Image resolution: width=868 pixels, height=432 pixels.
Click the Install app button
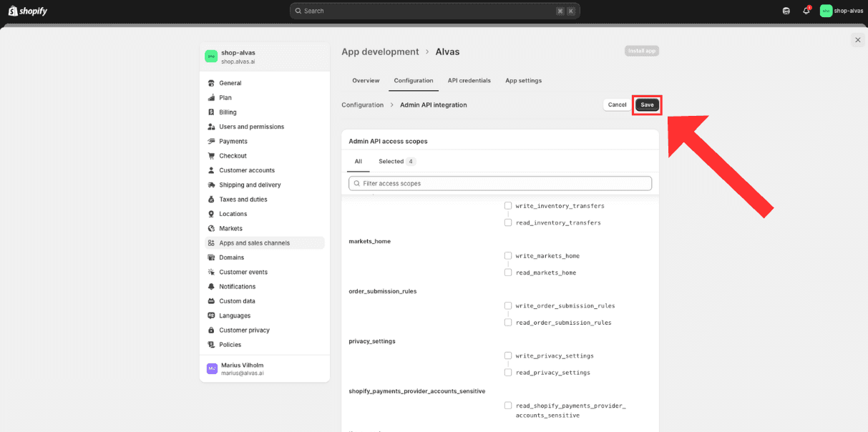click(x=642, y=51)
